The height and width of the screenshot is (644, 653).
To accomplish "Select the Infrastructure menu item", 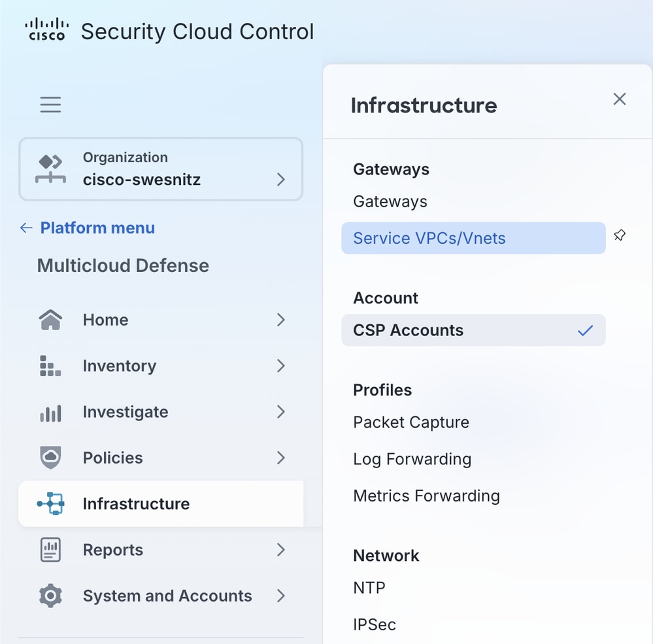I will (x=161, y=503).
